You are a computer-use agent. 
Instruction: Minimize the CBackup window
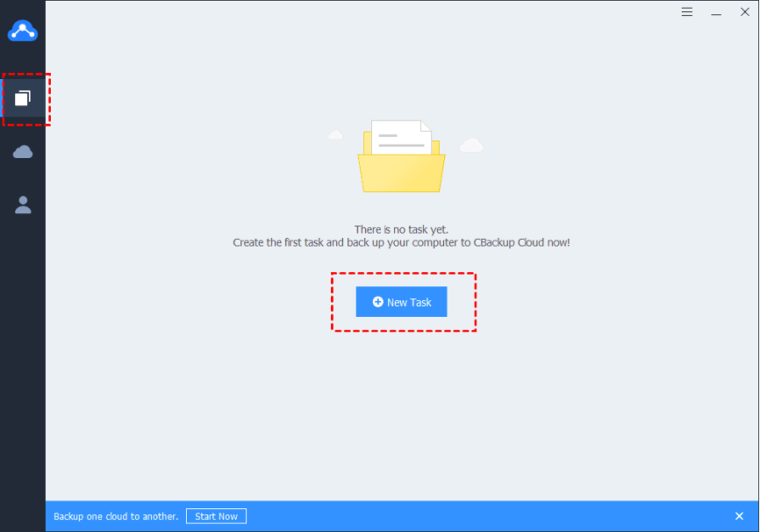point(716,12)
